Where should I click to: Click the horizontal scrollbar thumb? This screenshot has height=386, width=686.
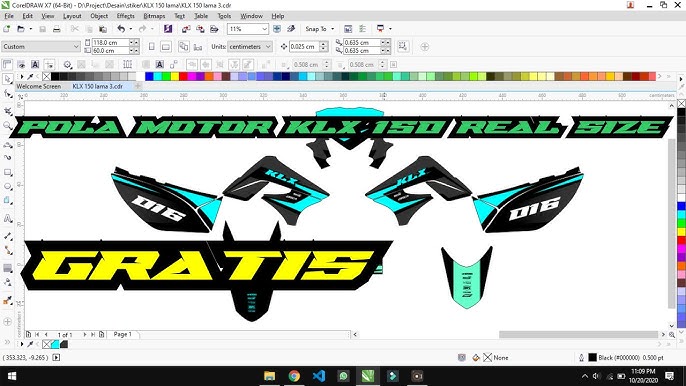(x=578, y=334)
